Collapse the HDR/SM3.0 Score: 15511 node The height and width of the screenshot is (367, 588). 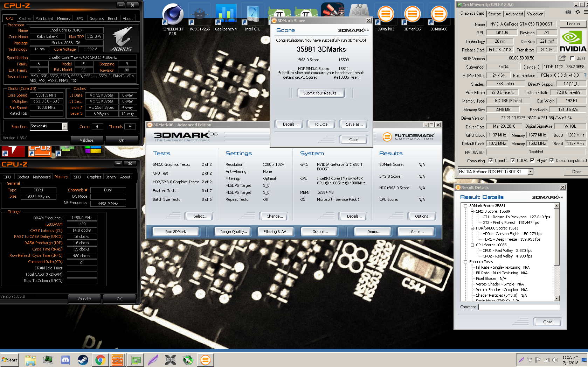pos(472,228)
